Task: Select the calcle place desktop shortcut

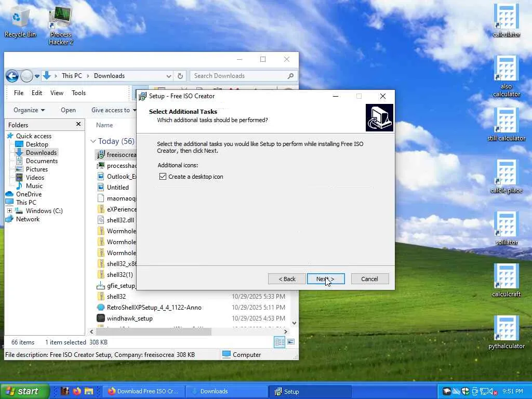Action: tap(506, 177)
